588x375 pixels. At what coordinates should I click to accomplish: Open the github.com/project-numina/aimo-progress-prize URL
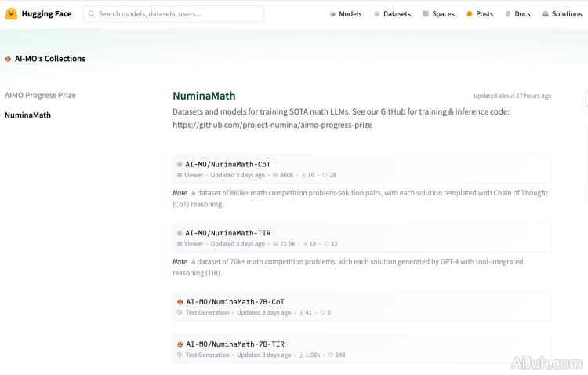coord(272,125)
